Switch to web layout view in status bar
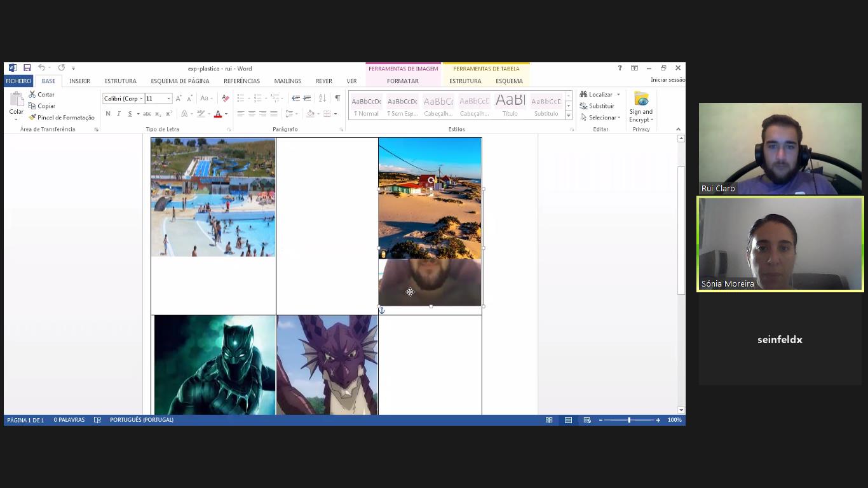Viewport: 868px width, 488px height. tap(587, 420)
